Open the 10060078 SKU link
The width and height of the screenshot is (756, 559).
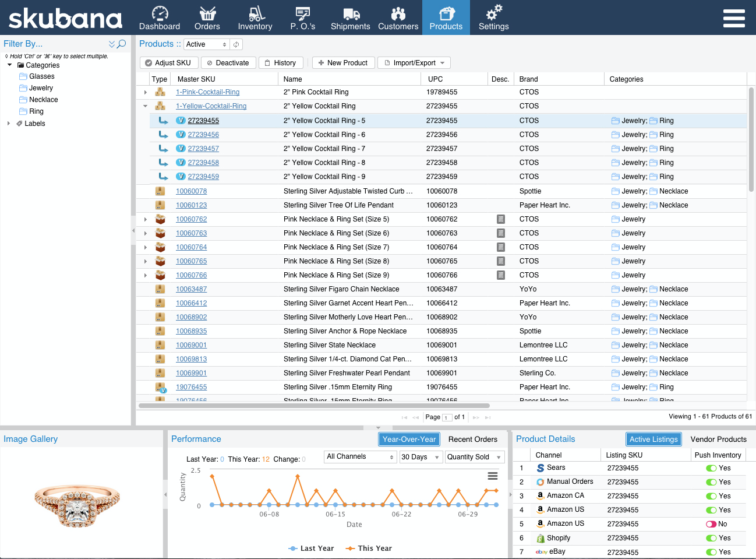pyautogui.click(x=191, y=191)
